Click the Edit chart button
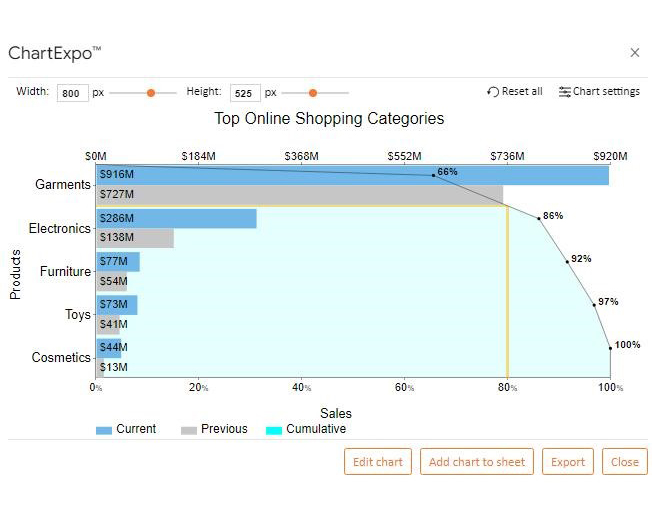The height and width of the screenshot is (516, 652). point(378,462)
